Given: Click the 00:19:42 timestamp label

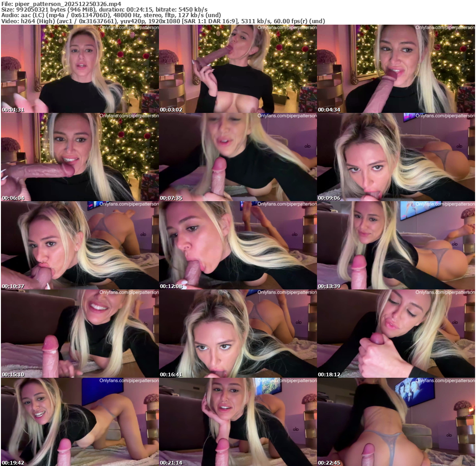Looking at the screenshot, I should click(13, 463).
